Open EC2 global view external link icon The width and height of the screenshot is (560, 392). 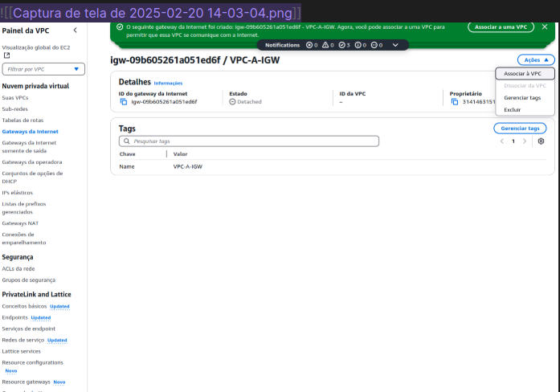click(x=6, y=55)
